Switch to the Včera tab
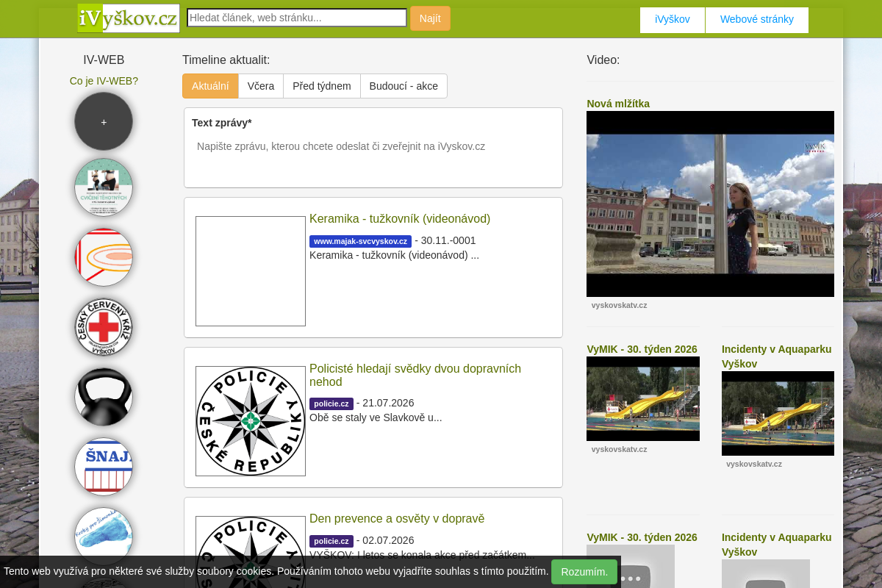Screen dimensions: 882x588 click(261, 86)
